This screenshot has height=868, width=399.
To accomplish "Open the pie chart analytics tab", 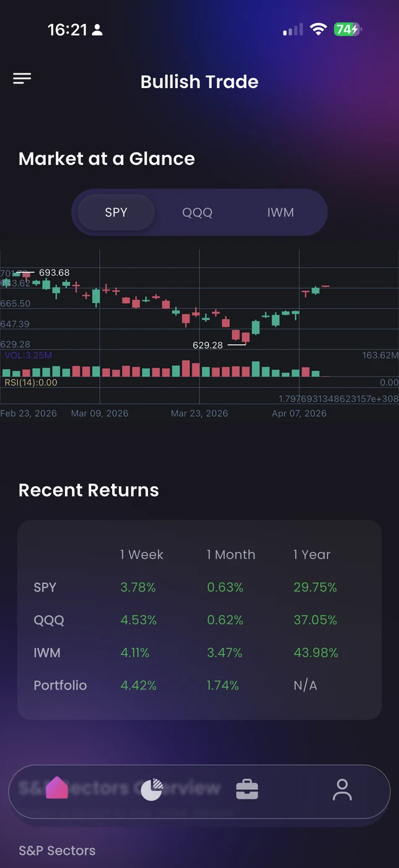I will (x=151, y=789).
